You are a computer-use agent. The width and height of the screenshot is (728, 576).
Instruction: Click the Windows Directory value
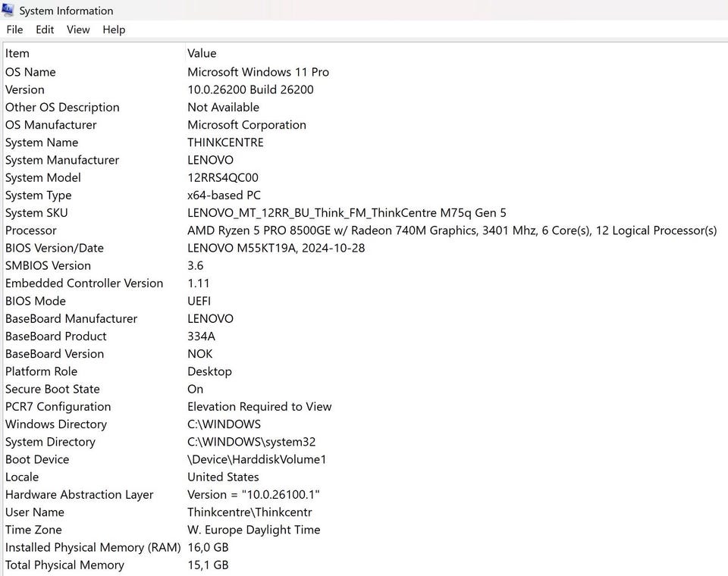pyautogui.click(x=224, y=424)
